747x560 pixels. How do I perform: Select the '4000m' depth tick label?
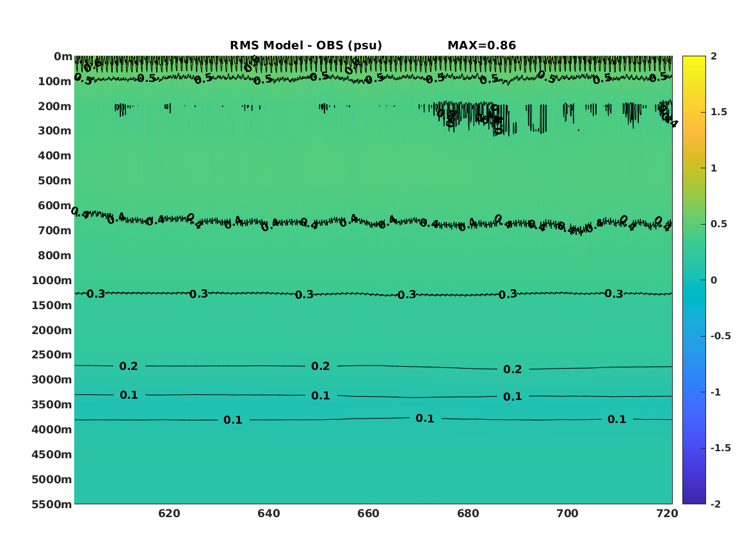point(51,429)
